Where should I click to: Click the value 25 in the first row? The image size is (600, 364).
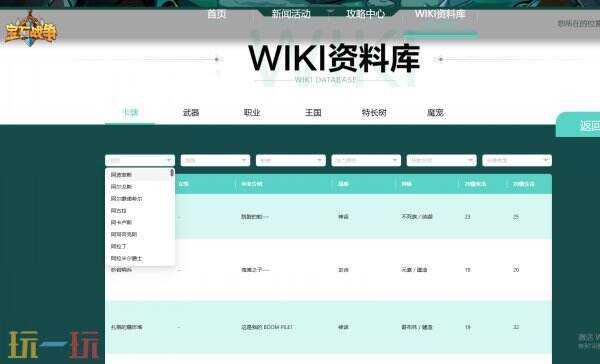coord(516,217)
